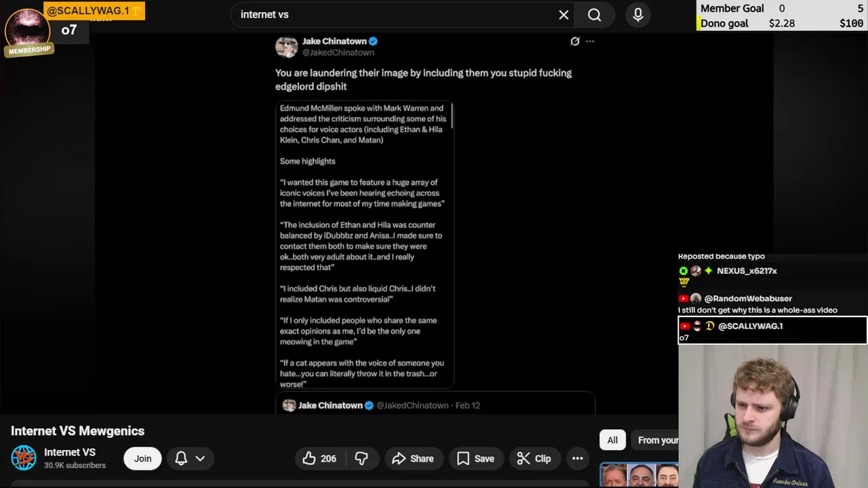
Task: Expand notification options chevron
Action: [200, 459]
